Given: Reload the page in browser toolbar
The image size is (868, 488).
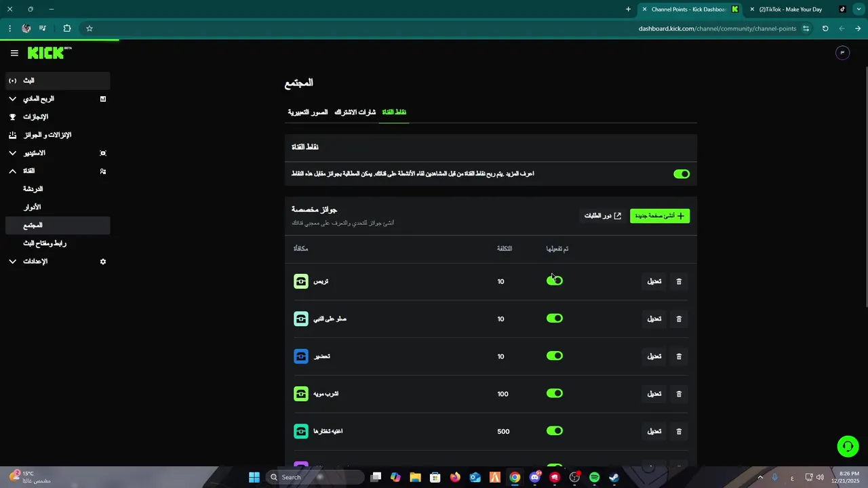Looking at the screenshot, I should point(825,28).
